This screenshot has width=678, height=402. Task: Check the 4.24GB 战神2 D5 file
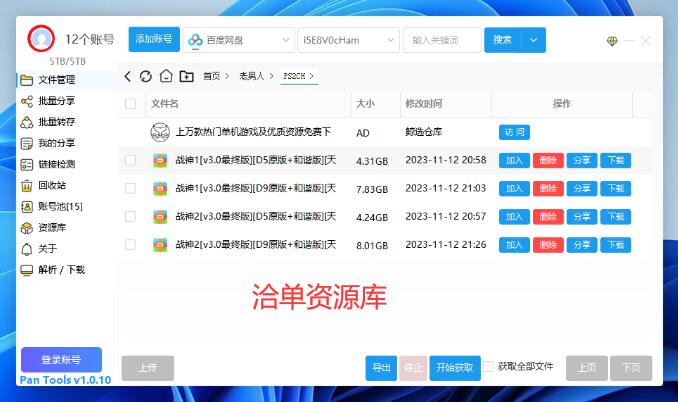pyautogui.click(x=130, y=217)
